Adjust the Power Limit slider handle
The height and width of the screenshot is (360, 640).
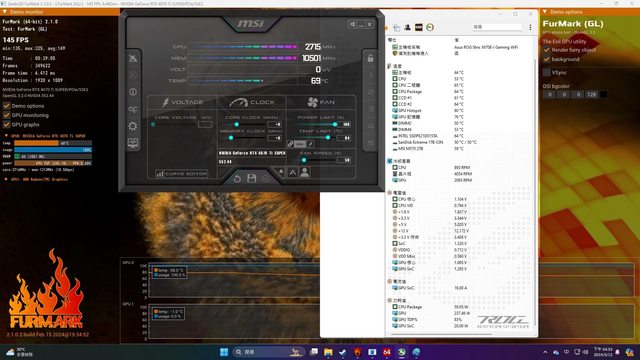tap(335, 124)
